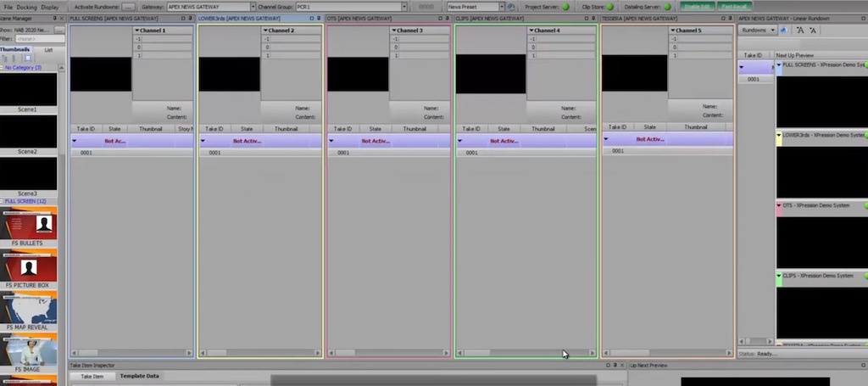The image size is (868, 386).
Task: Toggle the Fast Recall button
Action: (733, 7)
